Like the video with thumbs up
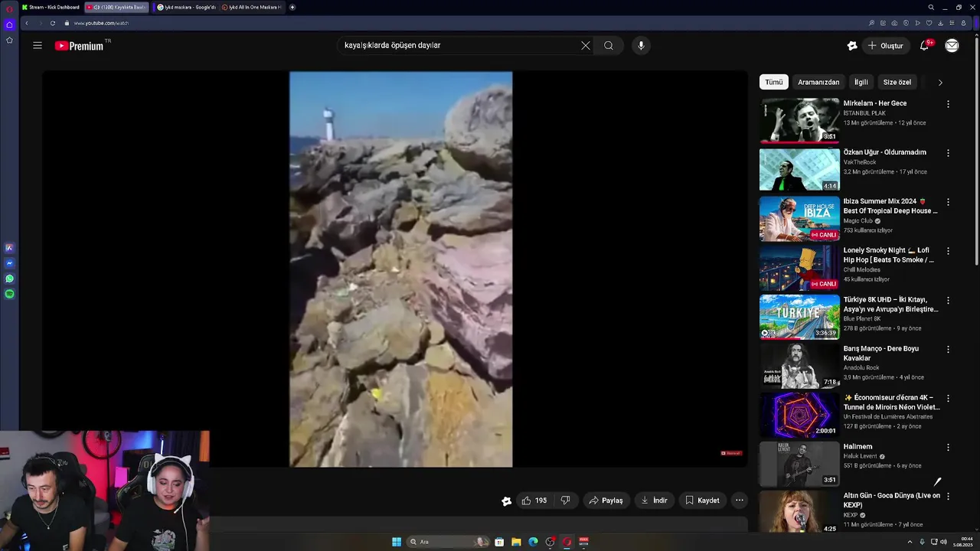Viewport: 980px width, 551px height. coord(534,500)
